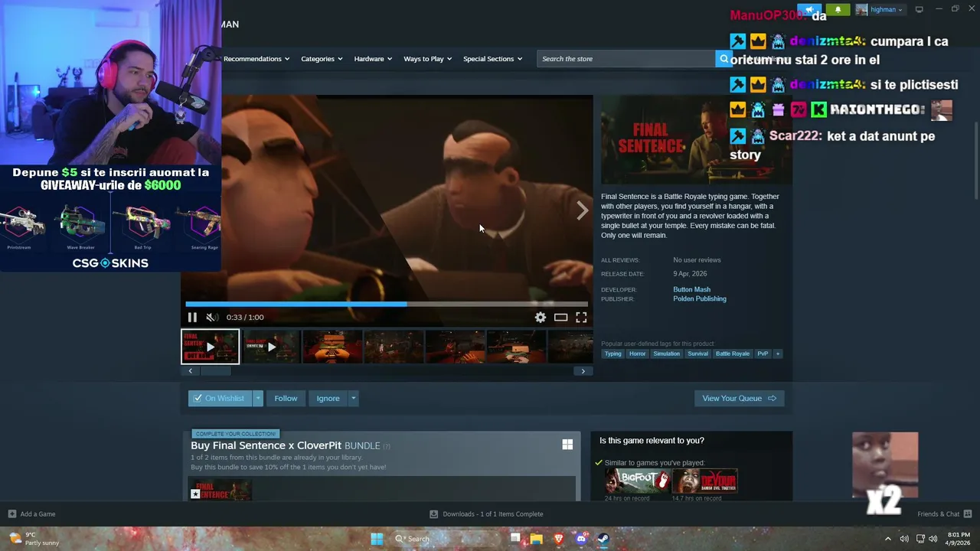The height and width of the screenshot is (551, 980).
Task: Open the Bigfoot similar game thumbnail
Action: [x=637, y=481]
